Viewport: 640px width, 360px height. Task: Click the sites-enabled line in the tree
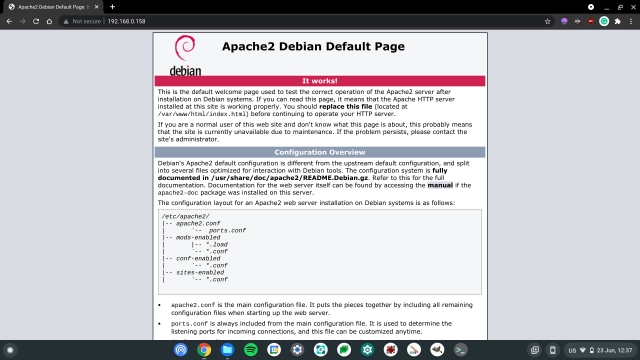click(200, 272)
